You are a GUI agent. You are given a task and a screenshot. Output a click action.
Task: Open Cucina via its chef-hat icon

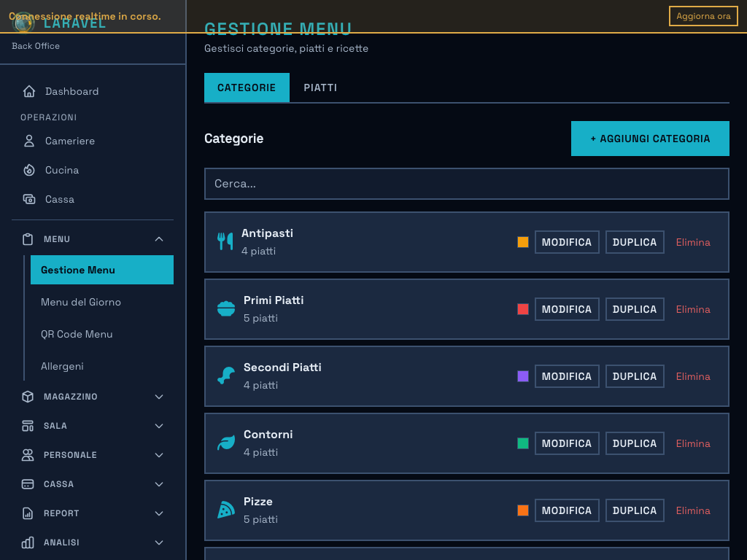(x=28, y=170)
